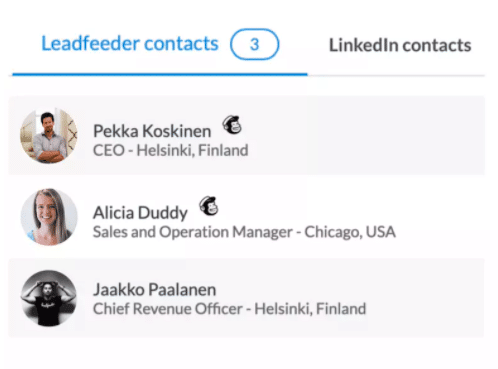This screenshot has height=369, width=498.
Task: Click the CEO - Helsinki, Finland subtitle
Action: [x=170, y=150]
